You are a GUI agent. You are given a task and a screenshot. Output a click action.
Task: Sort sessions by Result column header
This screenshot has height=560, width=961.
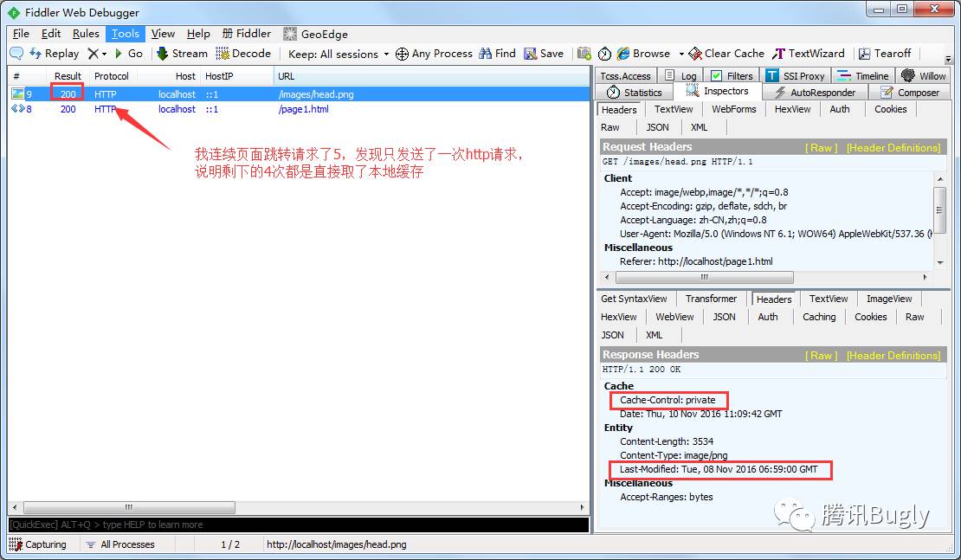(x=68, y=76)
